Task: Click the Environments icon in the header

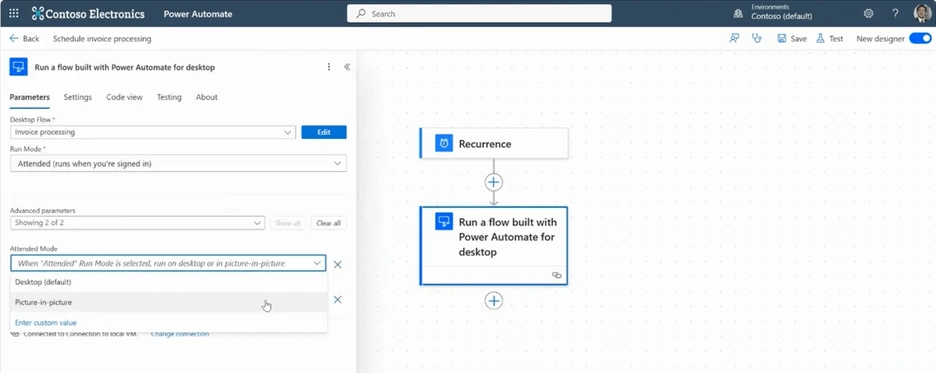Action: [x=738, y=13]
